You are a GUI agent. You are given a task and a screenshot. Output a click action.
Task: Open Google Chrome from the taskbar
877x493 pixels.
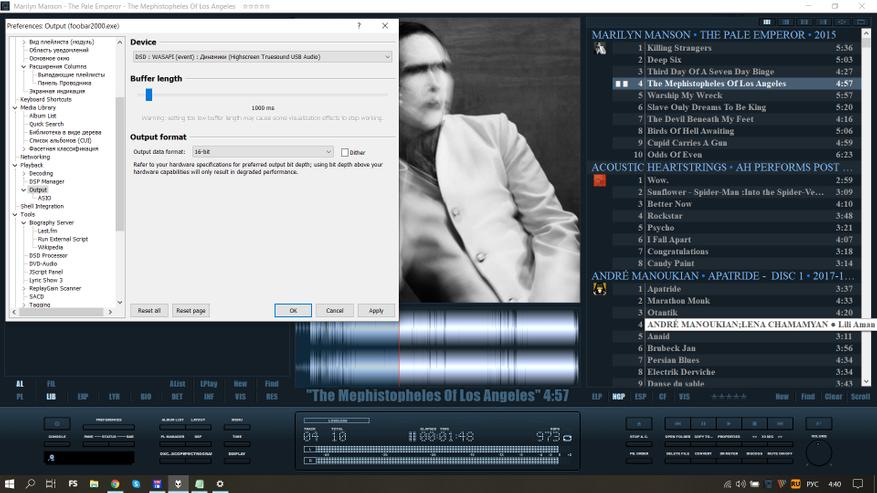115,483
